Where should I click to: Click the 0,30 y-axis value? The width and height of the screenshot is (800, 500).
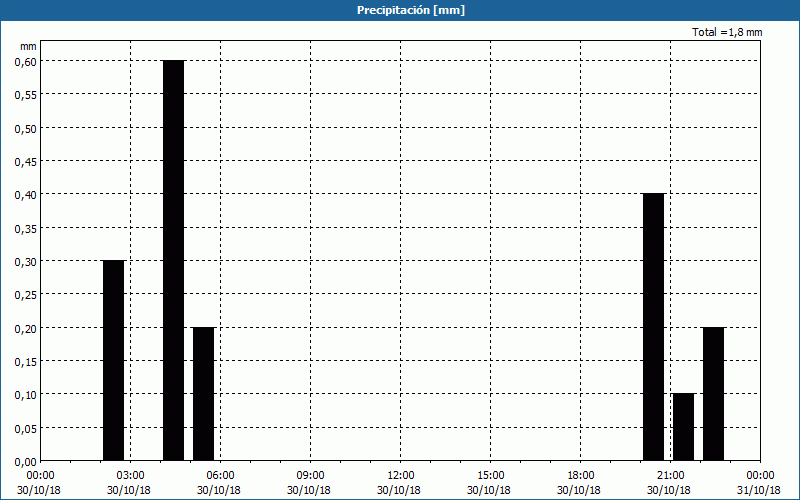pos(26,262)
